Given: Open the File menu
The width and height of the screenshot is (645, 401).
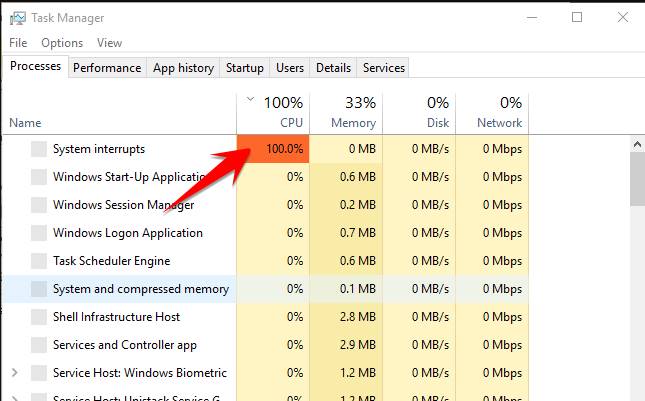Looking at the screenshot, I should pyautogui.click(x=18, y=43).
